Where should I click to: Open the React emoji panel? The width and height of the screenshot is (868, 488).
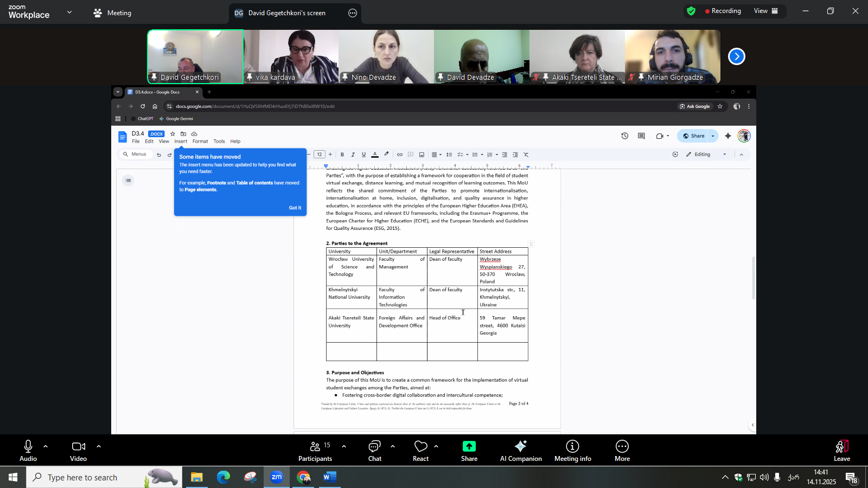(x=420, y=451)
